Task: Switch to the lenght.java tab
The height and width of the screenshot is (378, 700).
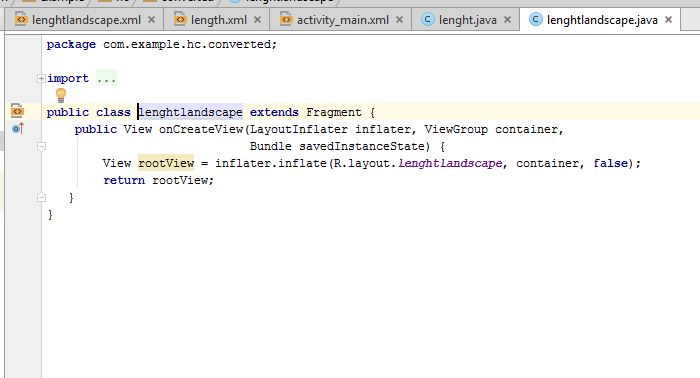Action: (466, 20)
